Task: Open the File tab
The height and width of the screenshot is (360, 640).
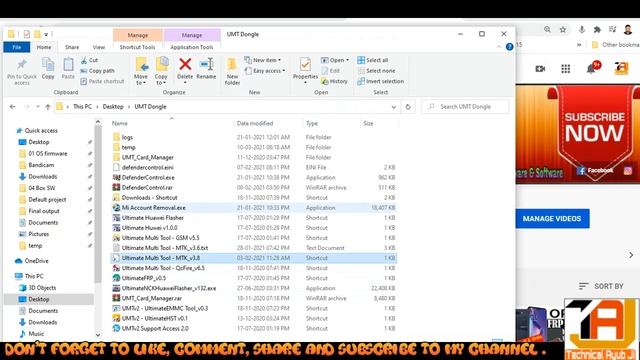Action: [x=17, y=47]
